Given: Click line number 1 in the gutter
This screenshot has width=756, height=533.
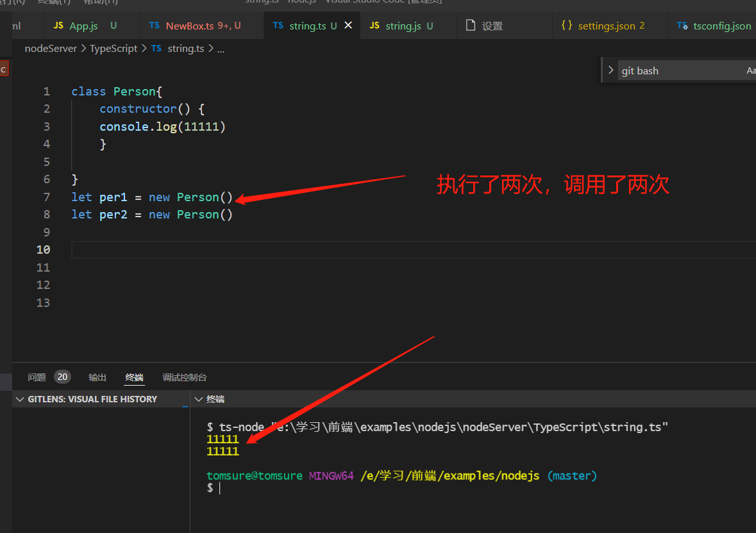Looking at the screenshot, I should pyautogui.click(x=46, y=92).
